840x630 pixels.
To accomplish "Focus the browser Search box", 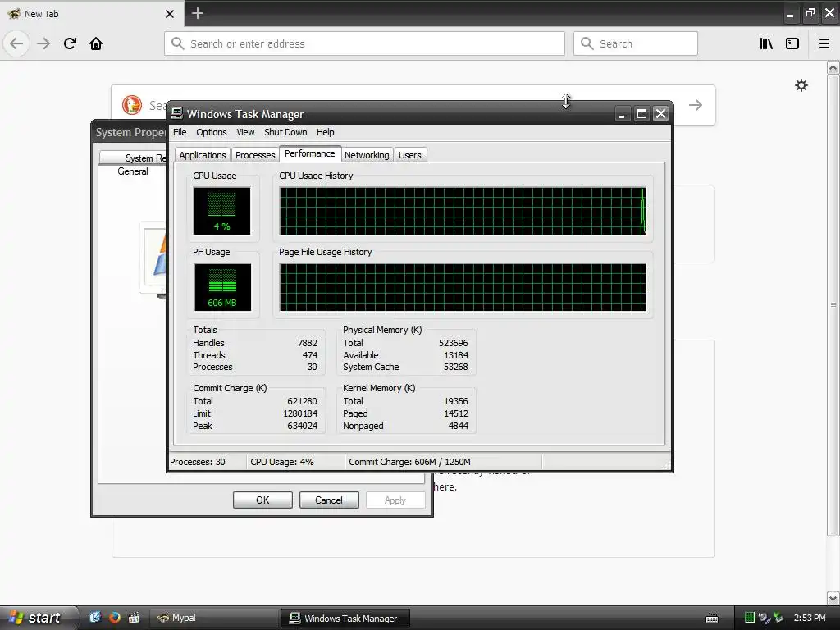I will click(636, 43).
